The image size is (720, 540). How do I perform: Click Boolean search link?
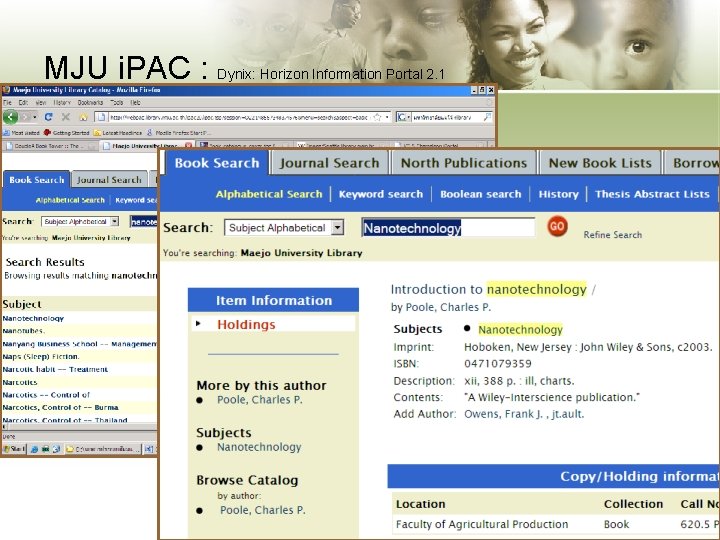pyautogui.click(x=481, y=194)
